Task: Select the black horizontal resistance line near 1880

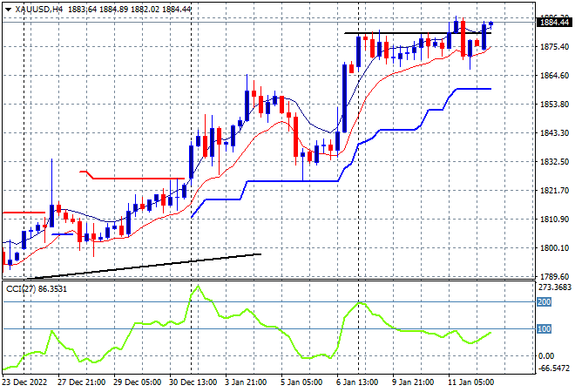Action: pos(417,33)
